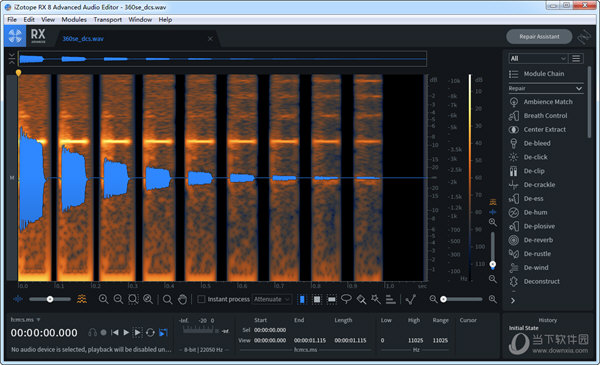
Task: Open the Center Extract module
Action: 537,129
